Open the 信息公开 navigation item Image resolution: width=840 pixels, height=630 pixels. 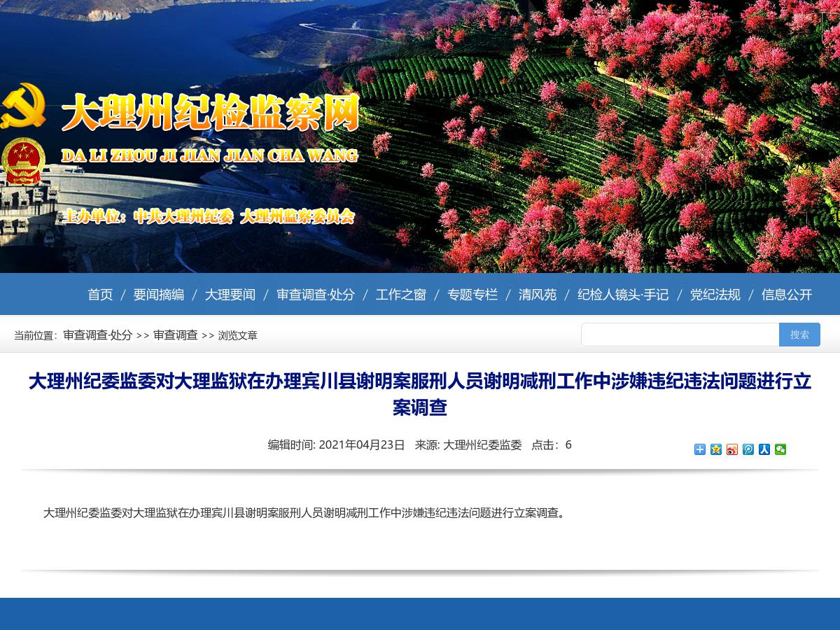787,294
